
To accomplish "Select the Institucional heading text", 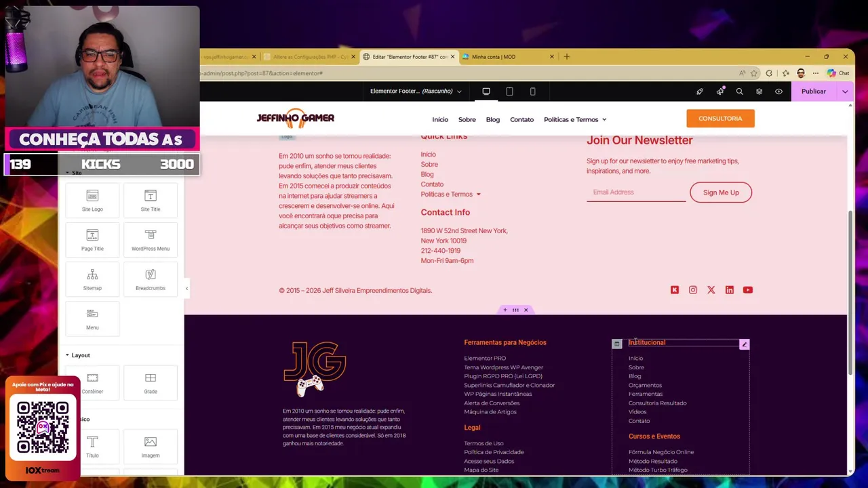I will point(647,342).
